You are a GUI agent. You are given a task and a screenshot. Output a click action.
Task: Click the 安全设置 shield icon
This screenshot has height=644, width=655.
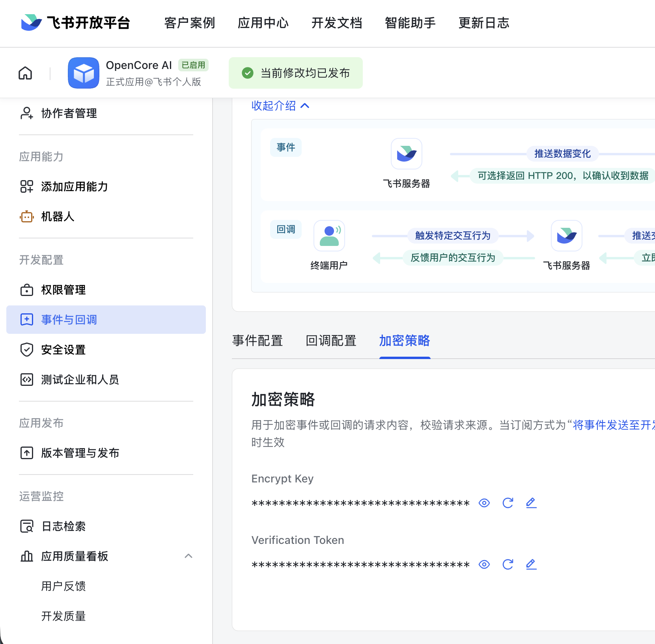pyautogui.click(x=26, y=350)
